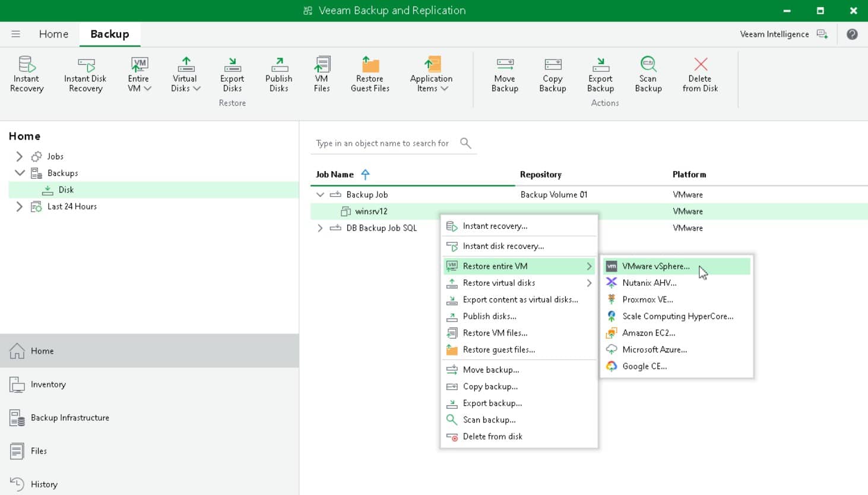This screenshot has width=868, height=495.
Task: Select Instant recovery... in context menu
Action: point(519,226)
